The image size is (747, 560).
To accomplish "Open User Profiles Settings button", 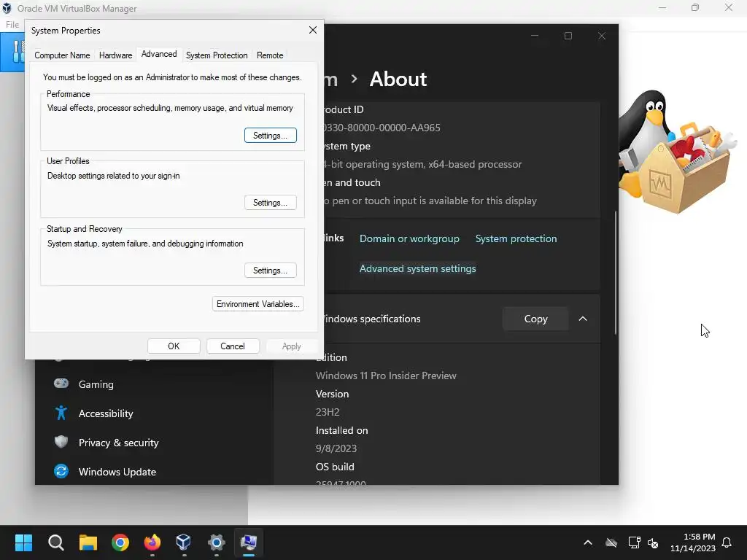I will [270, 203].
